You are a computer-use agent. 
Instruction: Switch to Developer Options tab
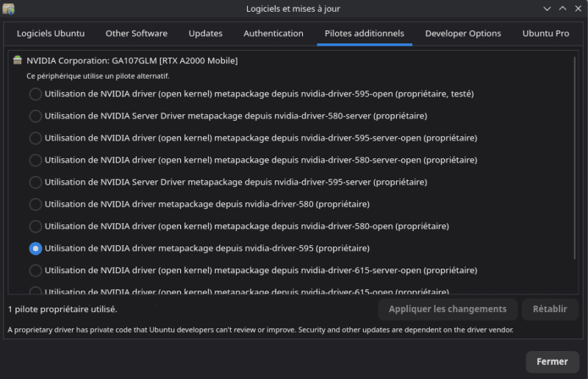point(463,33)
